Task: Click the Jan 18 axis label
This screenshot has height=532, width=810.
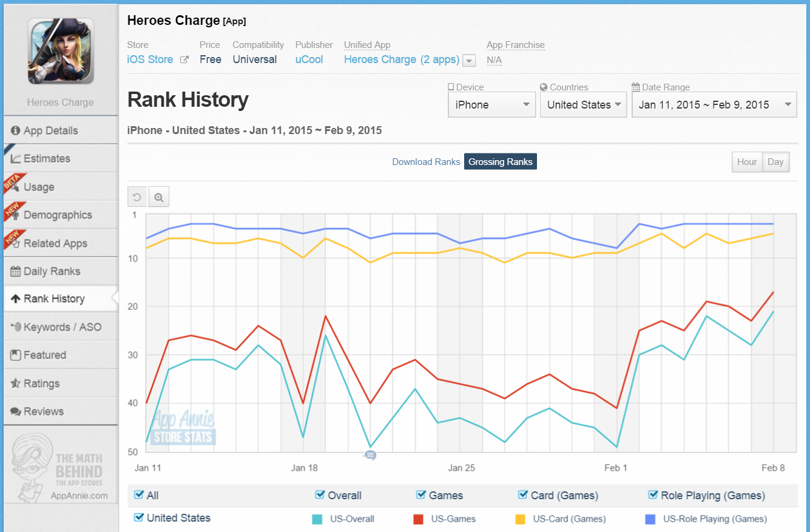Action: pos(305,468)
